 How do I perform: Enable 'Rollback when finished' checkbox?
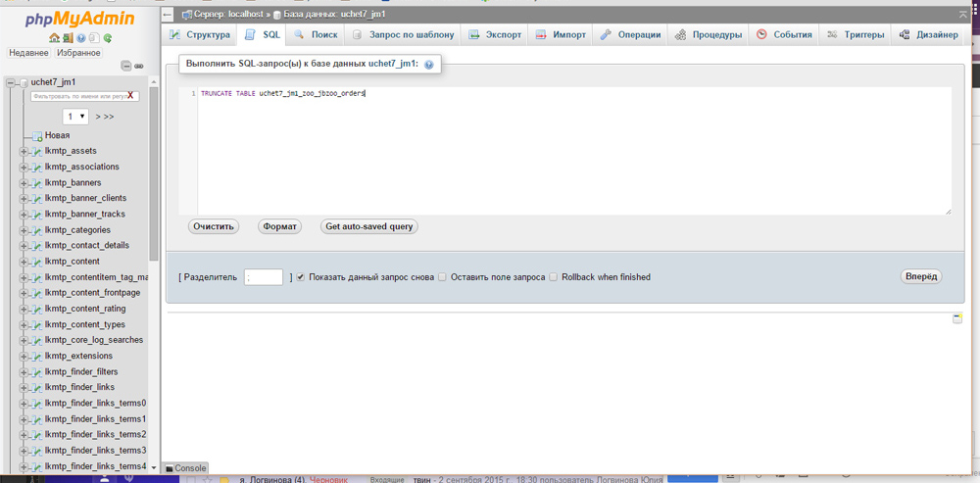pos(554,277)
